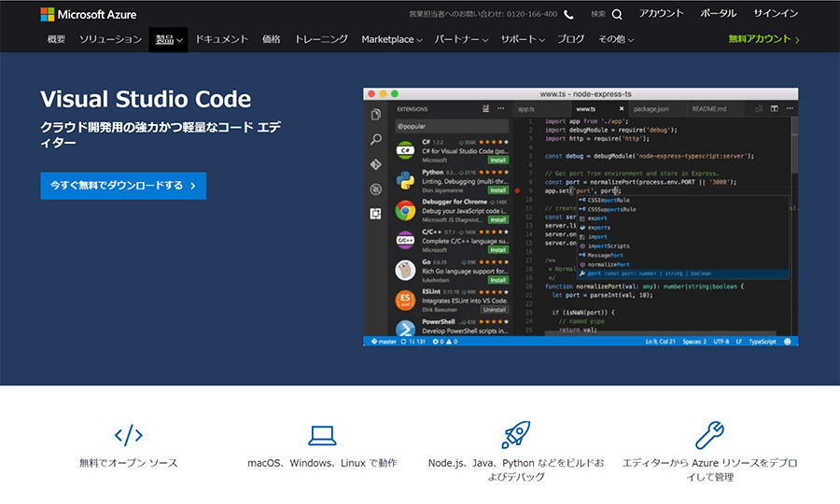Click the Microsoft Azure logo
The height and width of the screenshot is (504, 840).
[89, 14]
